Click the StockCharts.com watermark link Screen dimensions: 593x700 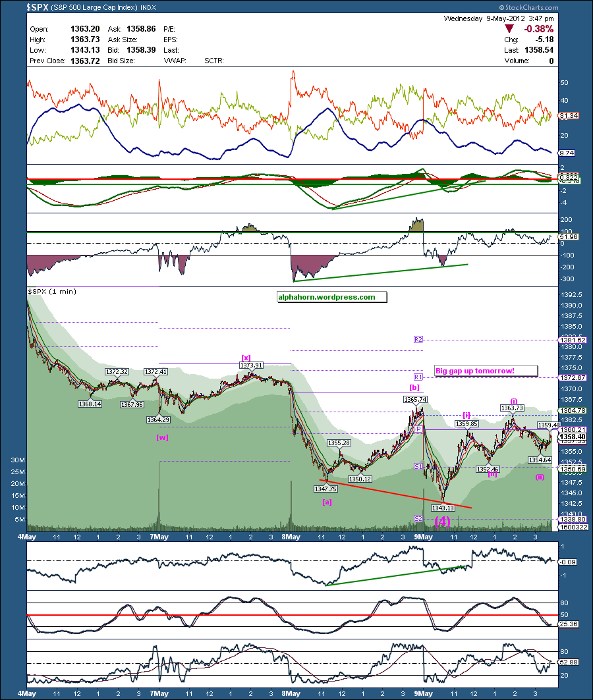[x=528, y=8]
